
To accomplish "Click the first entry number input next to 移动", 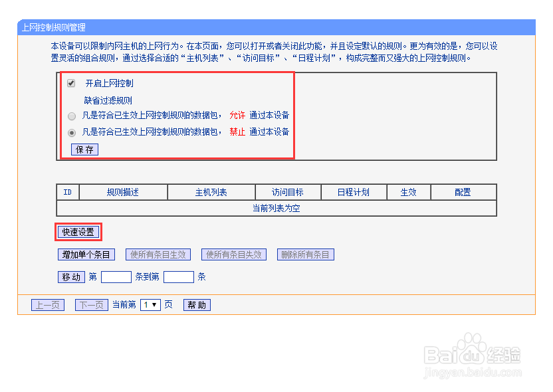I will tap(116, 276).
